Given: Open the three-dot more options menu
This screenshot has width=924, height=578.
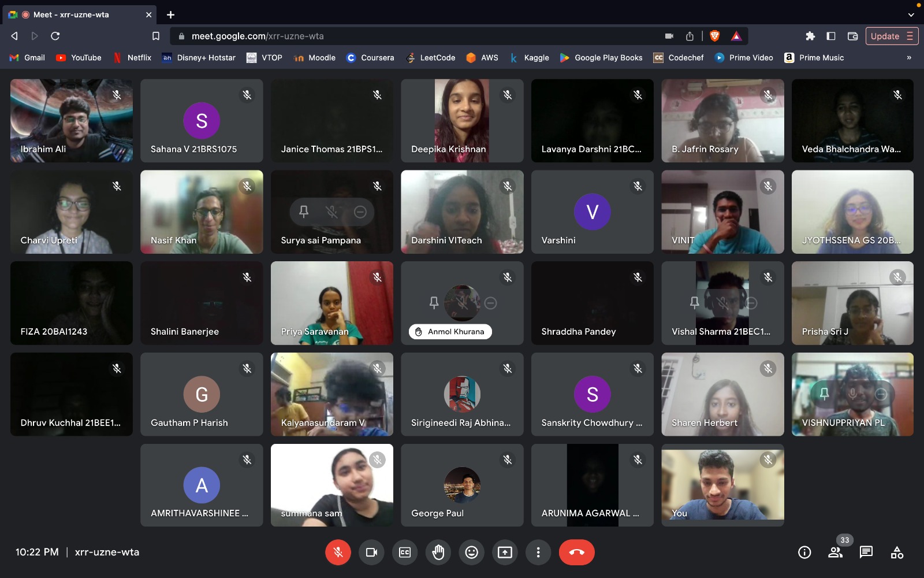Looking at the screenshot, I should [538, 553].
